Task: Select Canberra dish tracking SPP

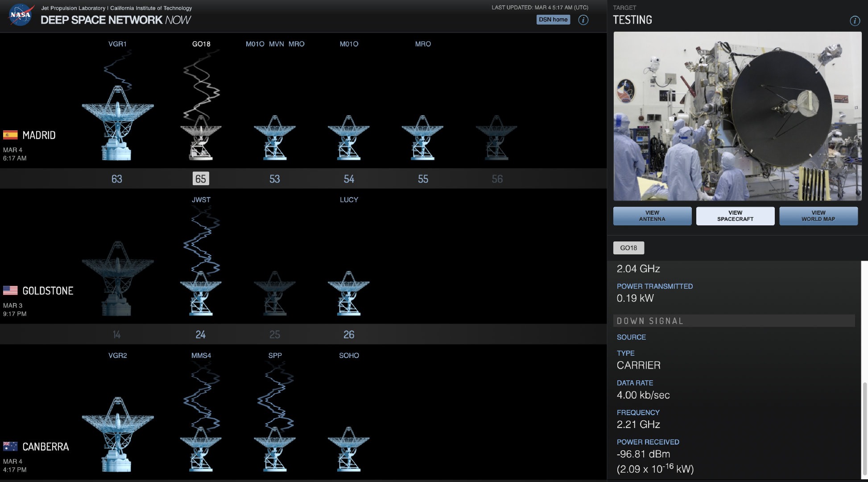Action: [x=275, y=449]
